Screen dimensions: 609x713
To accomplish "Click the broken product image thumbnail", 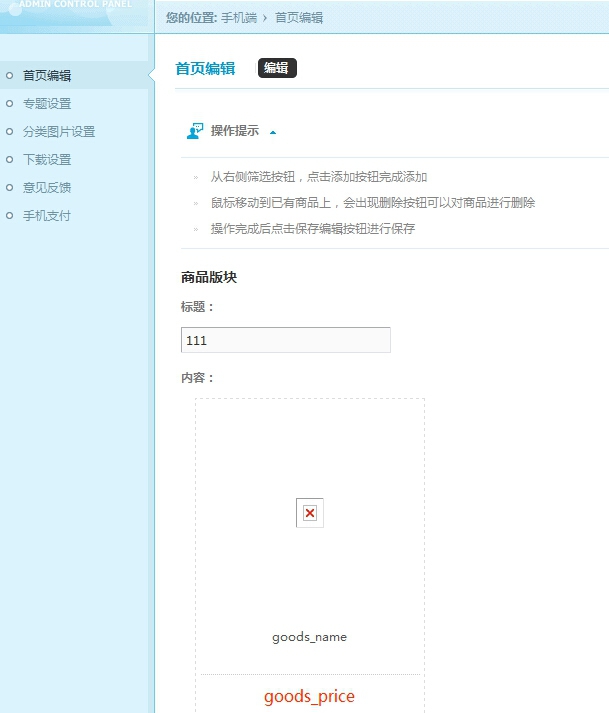I will [x=310, y=513].
